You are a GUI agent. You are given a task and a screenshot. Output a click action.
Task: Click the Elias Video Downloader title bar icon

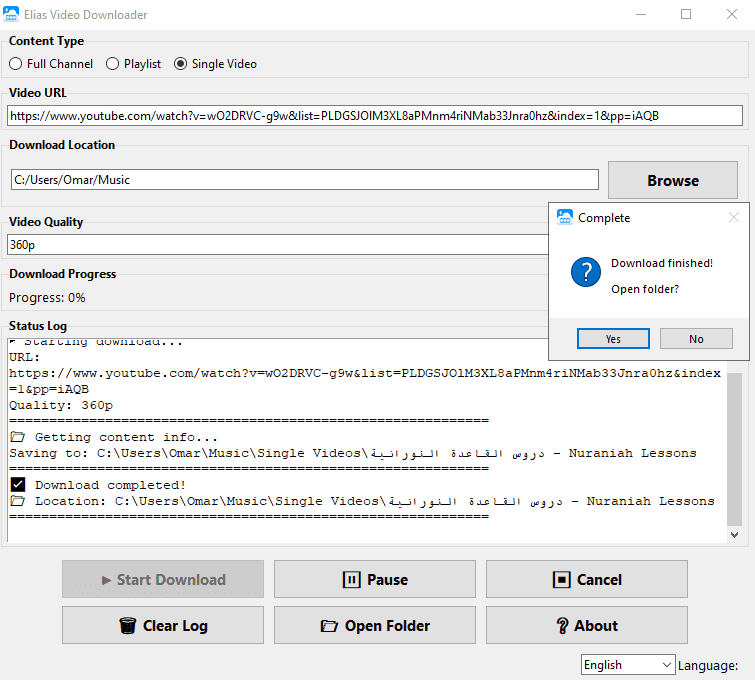click(12, 14)
